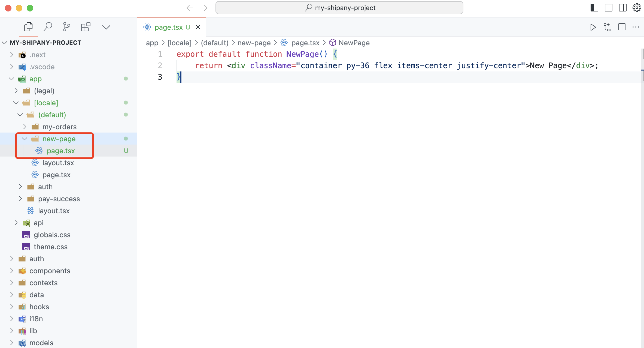Open more editor actions with ellipsis
The image size is (644, 348).
[x=636, y=27]
